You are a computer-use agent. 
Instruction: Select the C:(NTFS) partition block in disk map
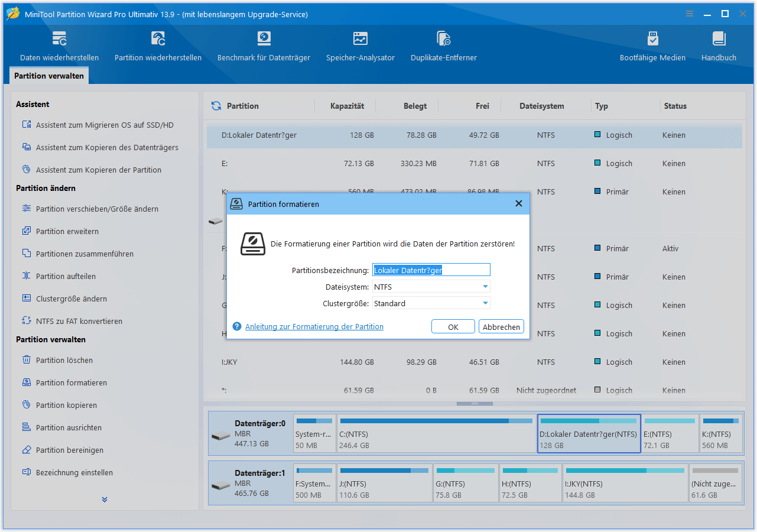pyautogui.click(x=436, y=433)
